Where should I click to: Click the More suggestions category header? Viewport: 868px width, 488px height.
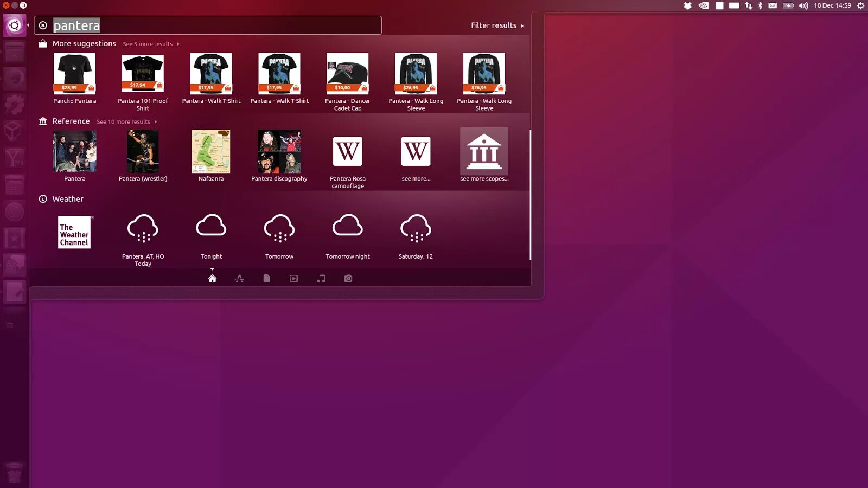point(84,43)
